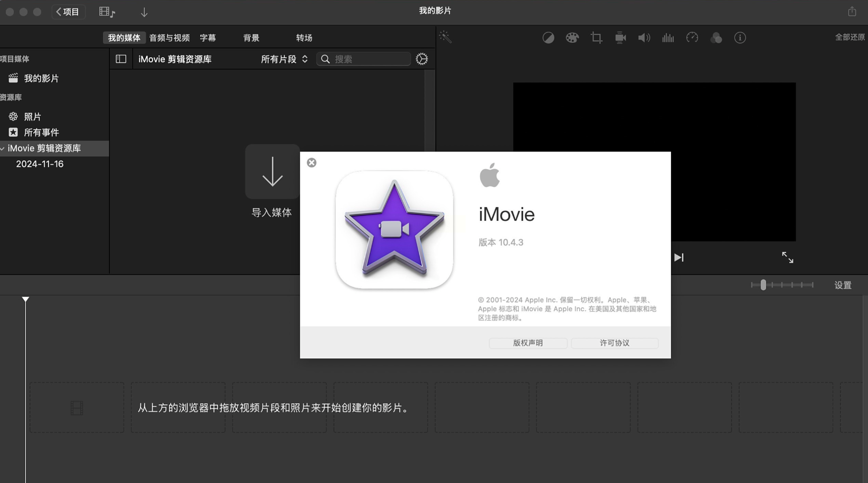
Task: Click the timeline playhead marker
Action: pos(25,299)
